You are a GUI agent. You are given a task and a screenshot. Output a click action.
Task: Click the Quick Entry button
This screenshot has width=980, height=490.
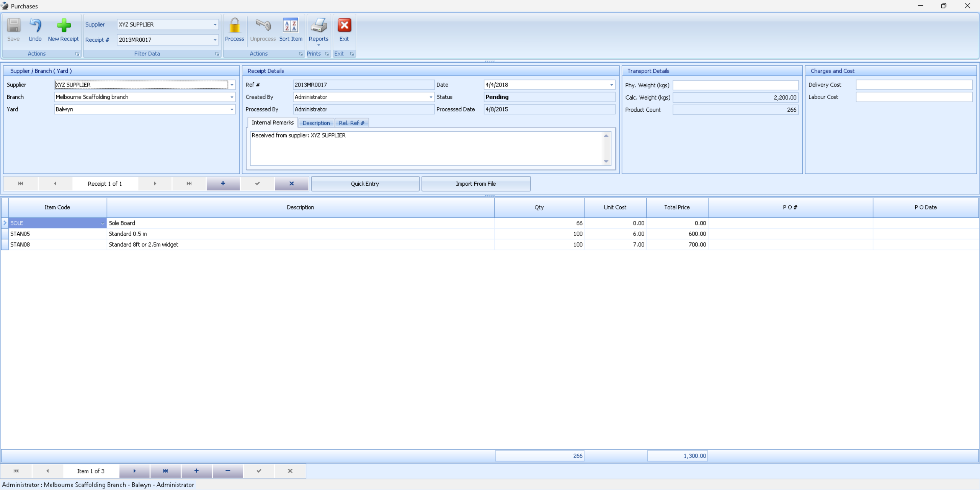pyautogui.click(x=365, y=184)
